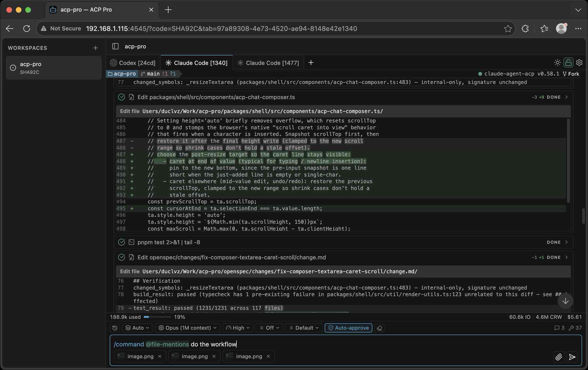Screen dimensions: 588x370
Task: Expand the pnpm test command entry chevron
Action: click(567, 242)
